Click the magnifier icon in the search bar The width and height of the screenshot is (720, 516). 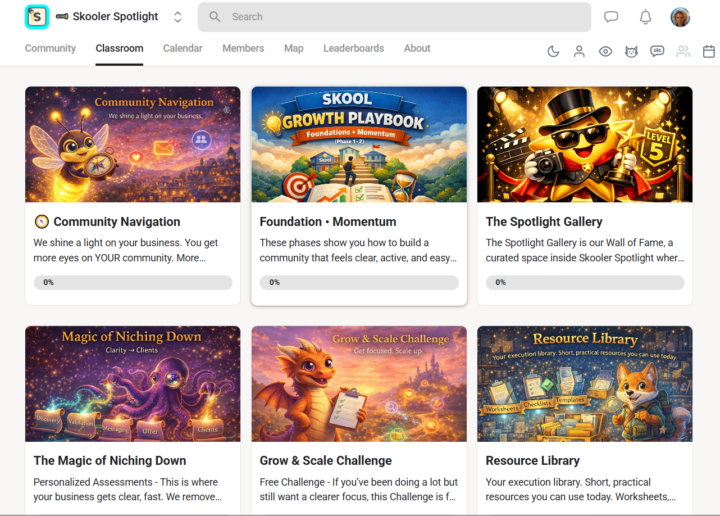214,17
